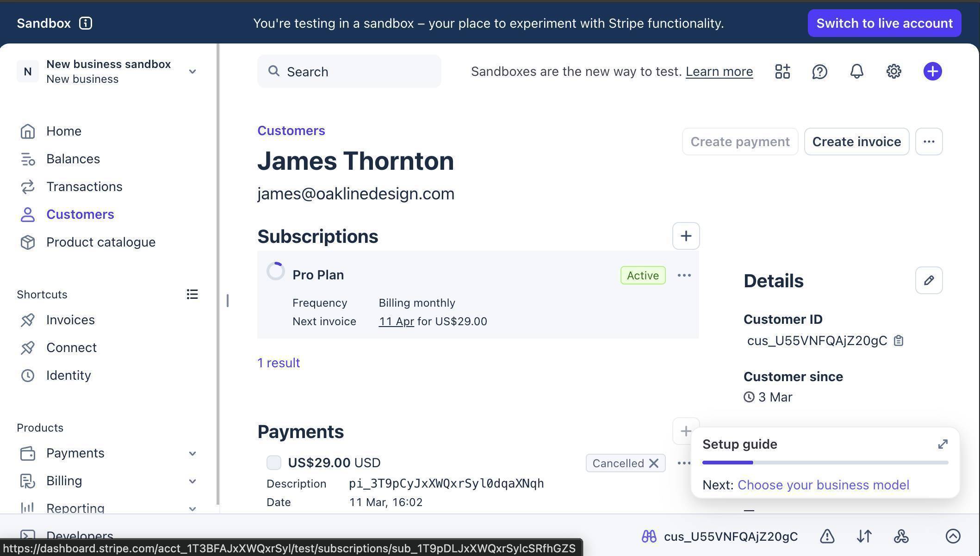The height and width of the screenshot is (556, 980).
Task: Click the binoculars developer tools icon
Action: coord(648,536)
